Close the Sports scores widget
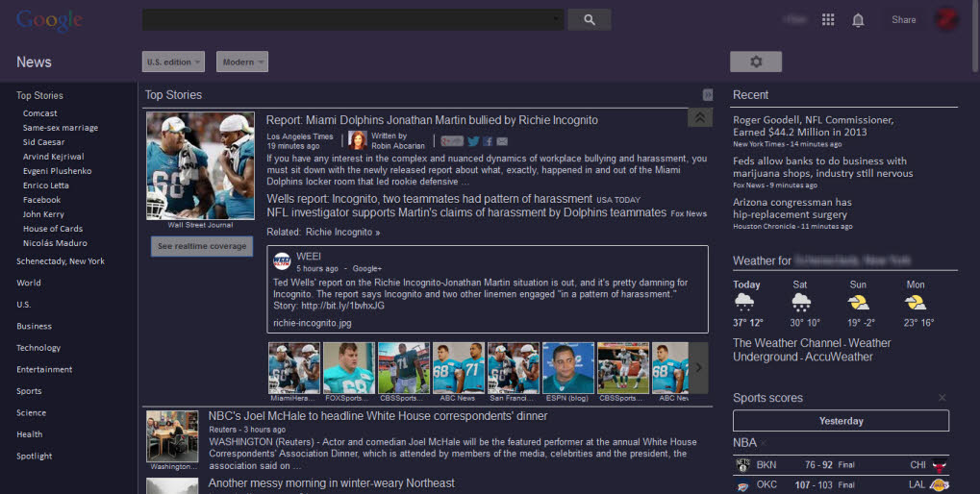This screenshot has height=494, width=980. [x=942, y=398]
